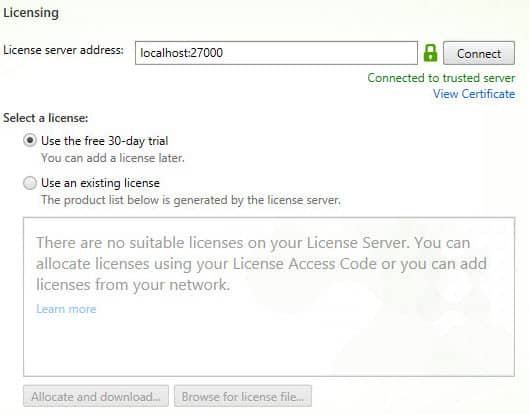
Task: Click Browse for license file button
Action: (x=243, y=396)
